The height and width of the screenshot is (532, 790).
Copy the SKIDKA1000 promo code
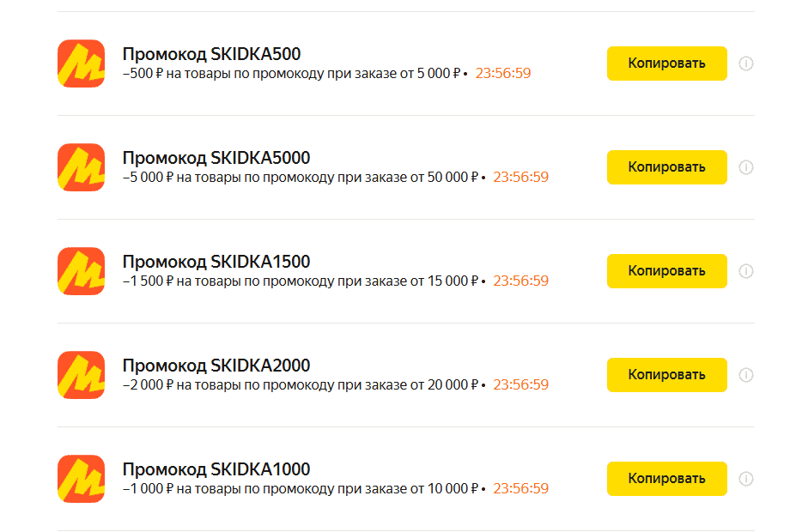pyautogui.click(x=666, y=479)
